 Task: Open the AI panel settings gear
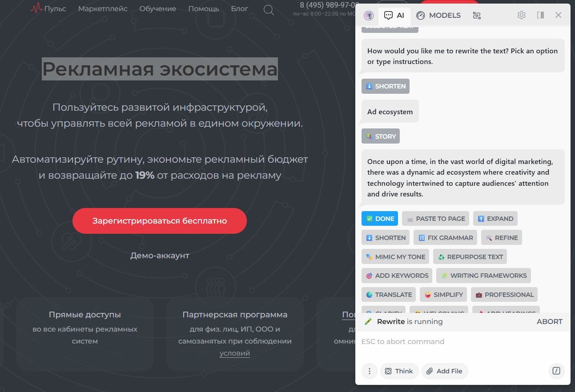[521, 15]
